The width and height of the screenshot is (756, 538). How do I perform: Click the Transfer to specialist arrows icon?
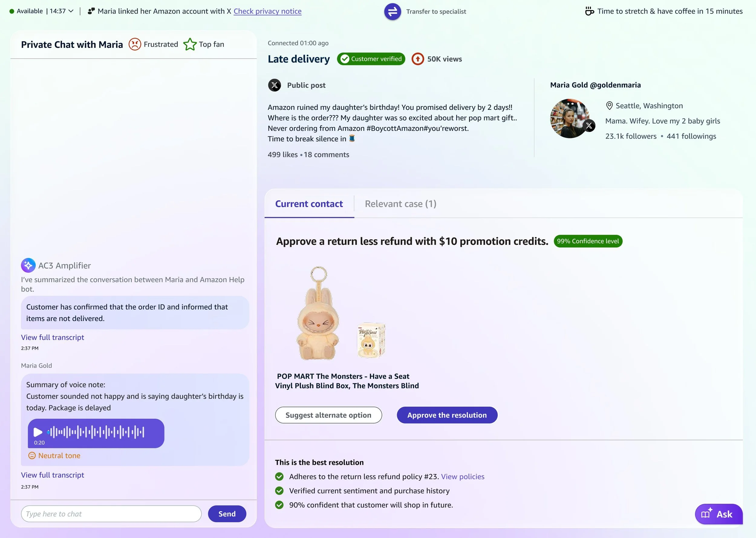click(392, 11)
